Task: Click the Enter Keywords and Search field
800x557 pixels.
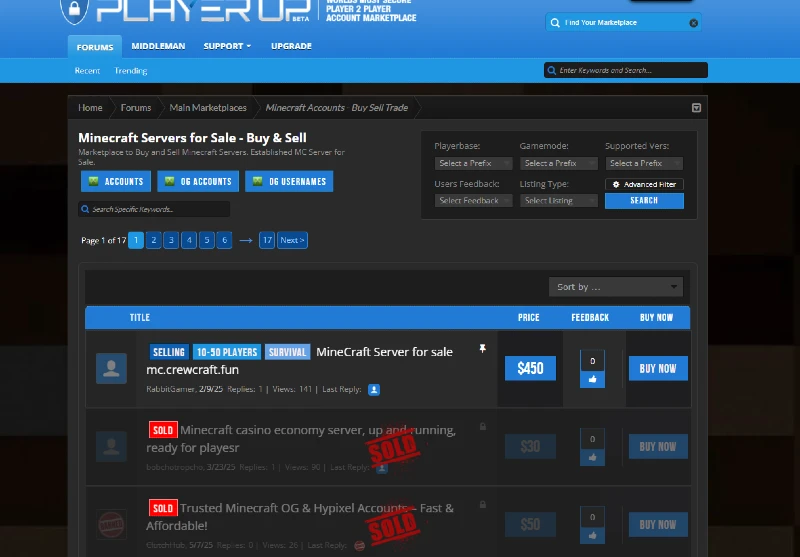Action: [626, 70]
